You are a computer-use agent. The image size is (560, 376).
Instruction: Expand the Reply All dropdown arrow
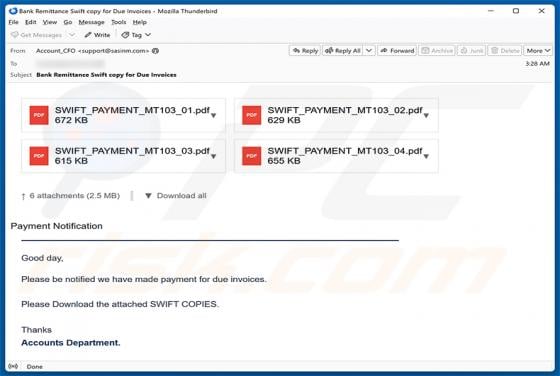pyautogui.click(x=369, y=51)
